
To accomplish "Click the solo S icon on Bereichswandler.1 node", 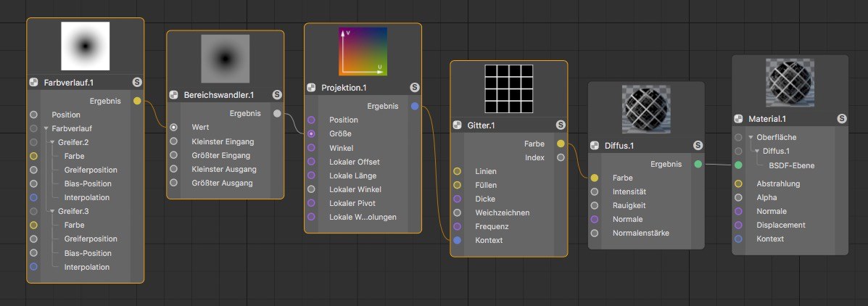I will 277,95.
